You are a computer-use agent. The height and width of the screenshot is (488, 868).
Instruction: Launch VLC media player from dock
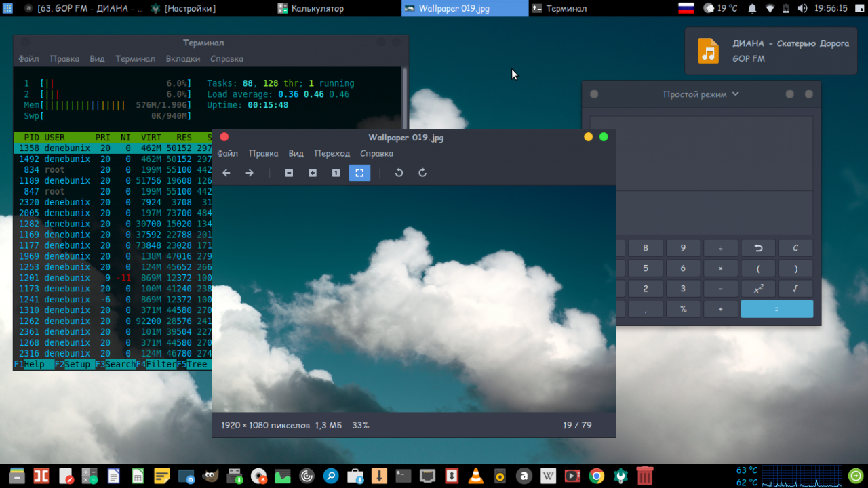pos(476,476)
